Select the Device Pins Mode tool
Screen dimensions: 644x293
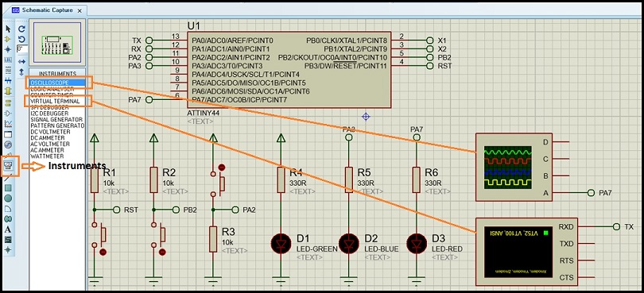(8, 114)
